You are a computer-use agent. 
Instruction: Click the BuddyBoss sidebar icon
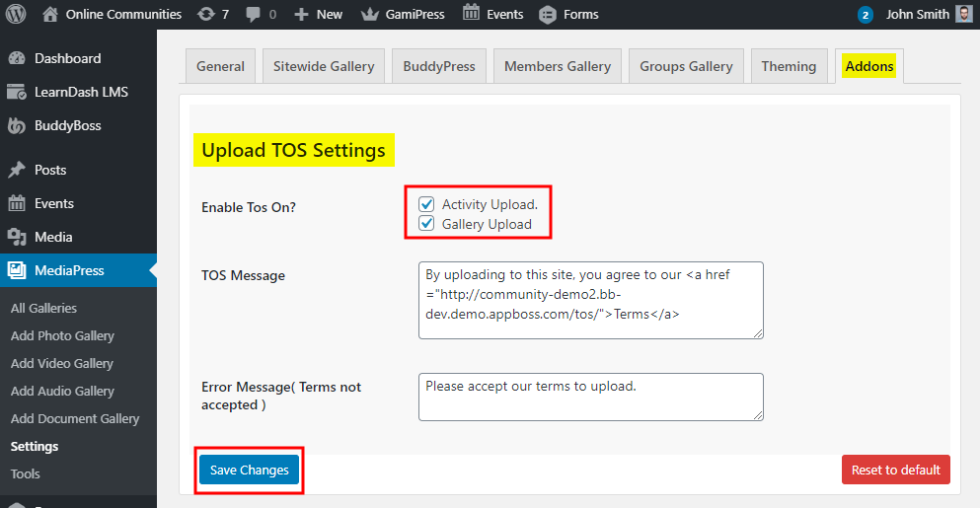[x=16, y=125]
